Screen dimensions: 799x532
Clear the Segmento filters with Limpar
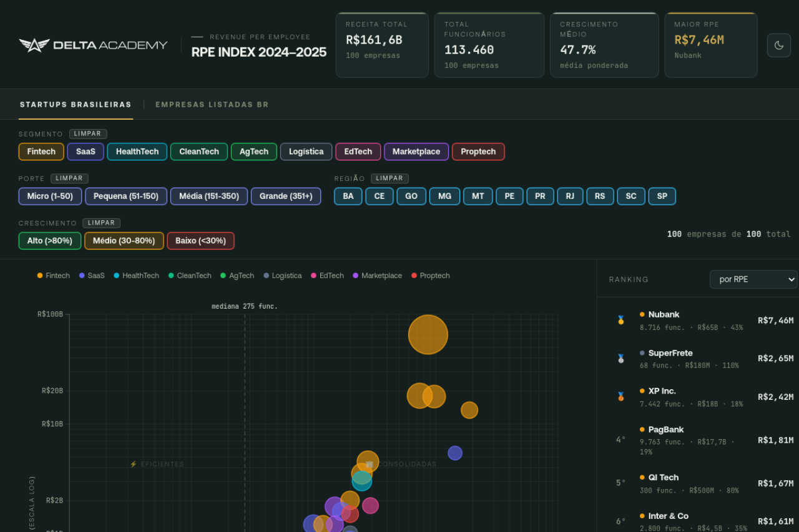pyautogui.click(x=88, y=134)
